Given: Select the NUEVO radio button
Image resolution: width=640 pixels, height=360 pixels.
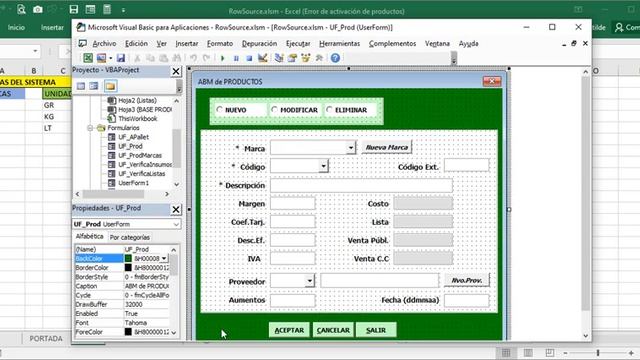Looking at the screenshot, I should pos(220,109).
